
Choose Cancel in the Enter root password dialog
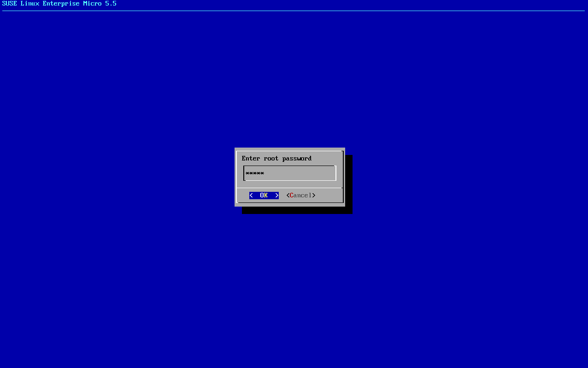click(x=300, y=195)
